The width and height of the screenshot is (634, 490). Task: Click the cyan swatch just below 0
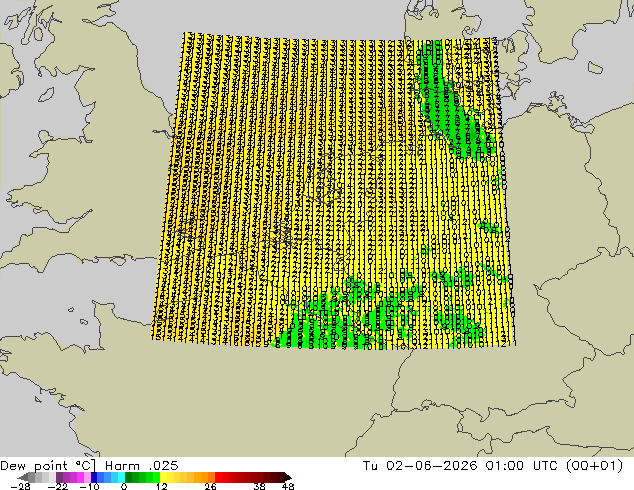tap(121, 477)
